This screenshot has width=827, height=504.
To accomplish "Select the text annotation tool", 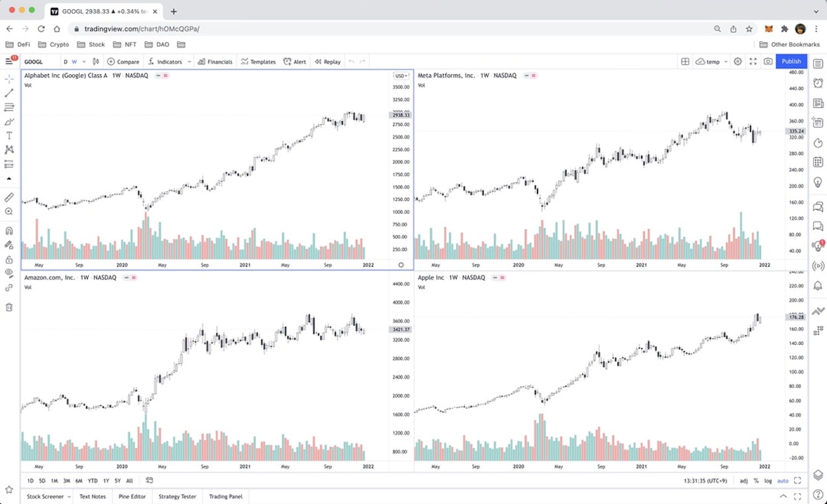I will pyautogui.click(x=9, y=136).
